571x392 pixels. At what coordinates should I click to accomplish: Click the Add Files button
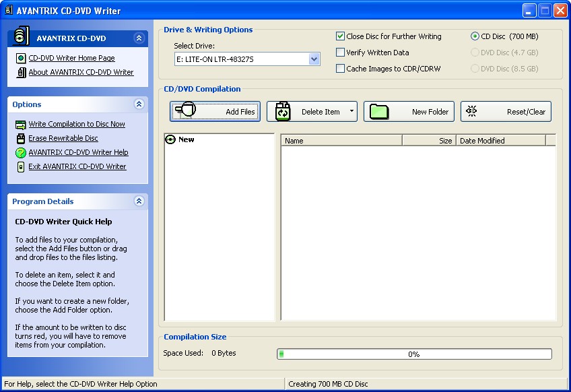215,112
